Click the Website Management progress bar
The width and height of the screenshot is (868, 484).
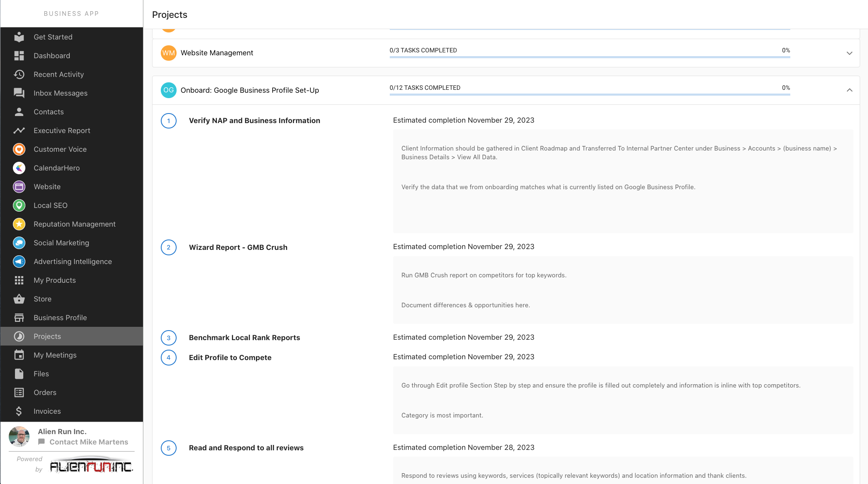coord(589,57)
